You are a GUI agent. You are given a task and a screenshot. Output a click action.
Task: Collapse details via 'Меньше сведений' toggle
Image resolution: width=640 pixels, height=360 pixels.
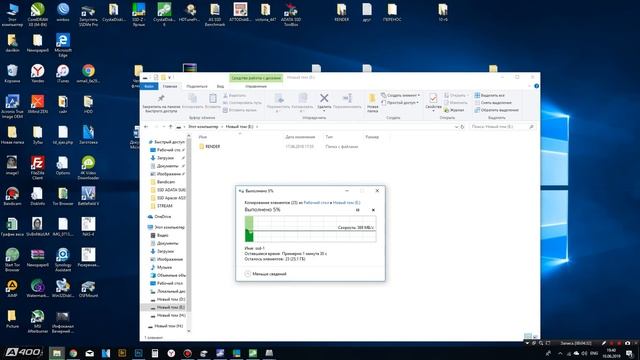tap(266, 274)
